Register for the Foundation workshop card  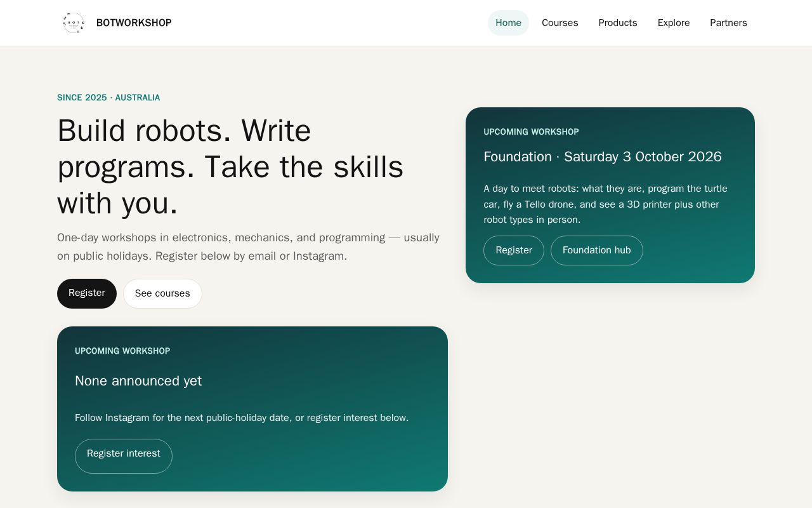coord(514,250)
